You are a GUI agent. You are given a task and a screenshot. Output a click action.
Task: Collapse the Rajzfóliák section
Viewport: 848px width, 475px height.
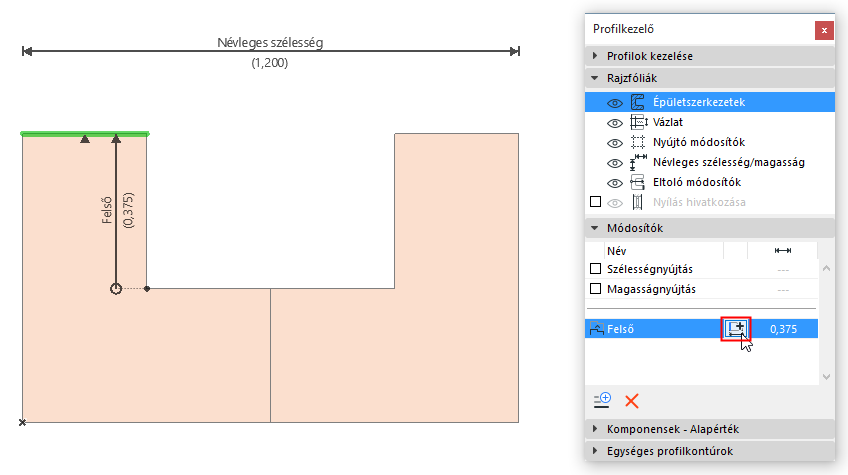[595, 78]
